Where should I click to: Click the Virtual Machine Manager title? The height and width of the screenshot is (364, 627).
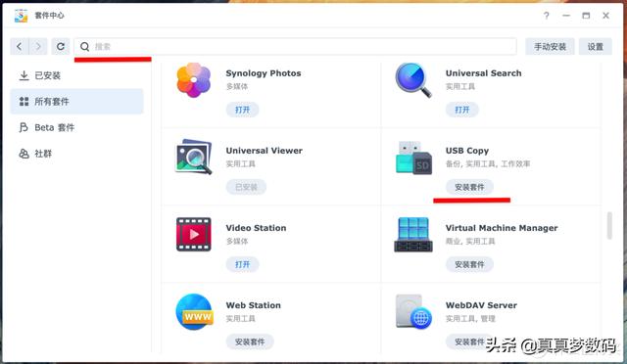pyautogui.click(x=502, y=228)
